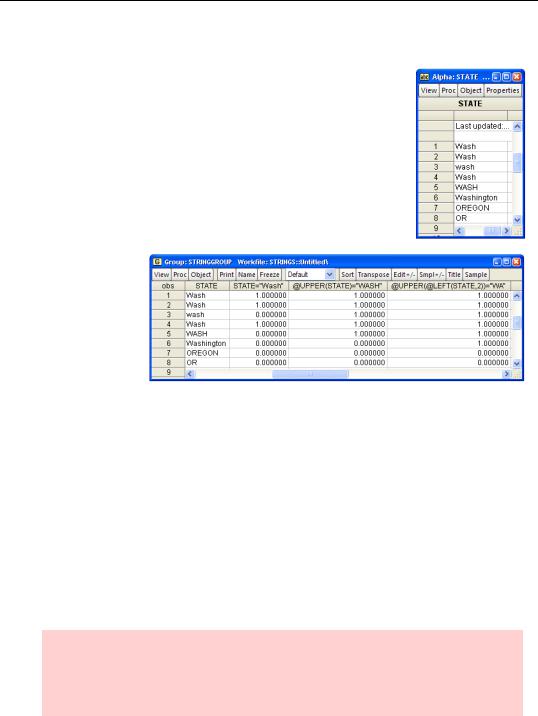Click horizontal scrollbar thumb in Group window

(x=311, y=374)
